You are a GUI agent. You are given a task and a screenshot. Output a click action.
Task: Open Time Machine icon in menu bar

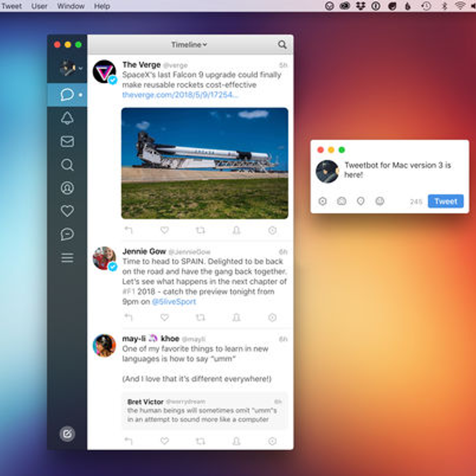coord(426,6)
